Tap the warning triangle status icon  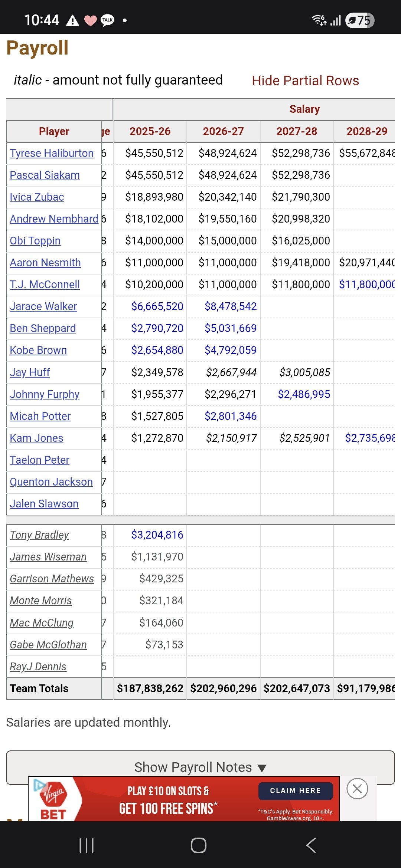tap(72, 20)
